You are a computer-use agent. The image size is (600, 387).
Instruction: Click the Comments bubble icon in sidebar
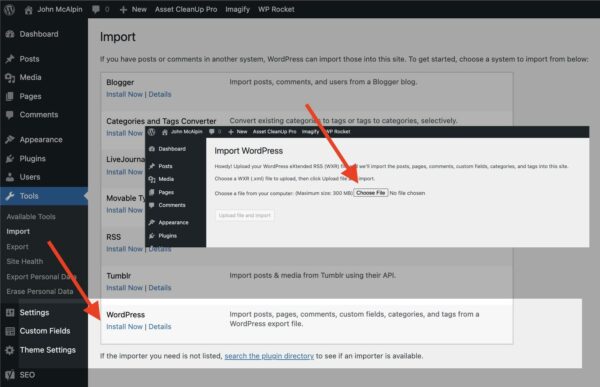click(10, 114)
